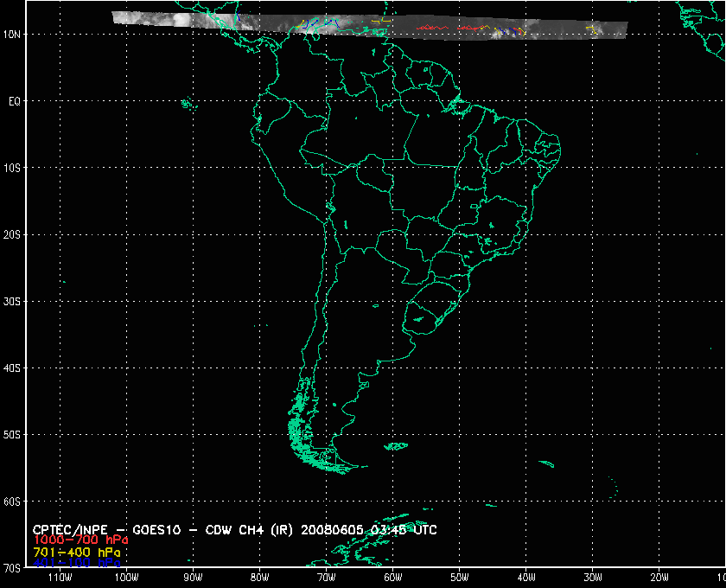
Task: Click the 50S latitude label
Action: (14, 435)
